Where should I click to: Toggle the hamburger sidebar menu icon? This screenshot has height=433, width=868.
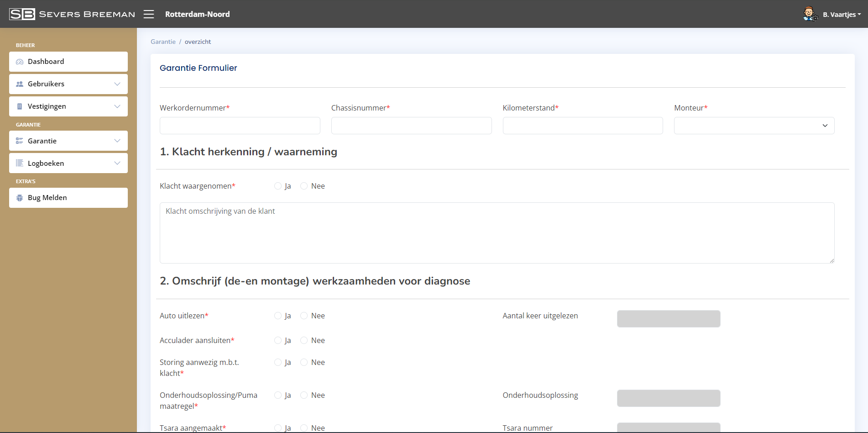point(149,14)
